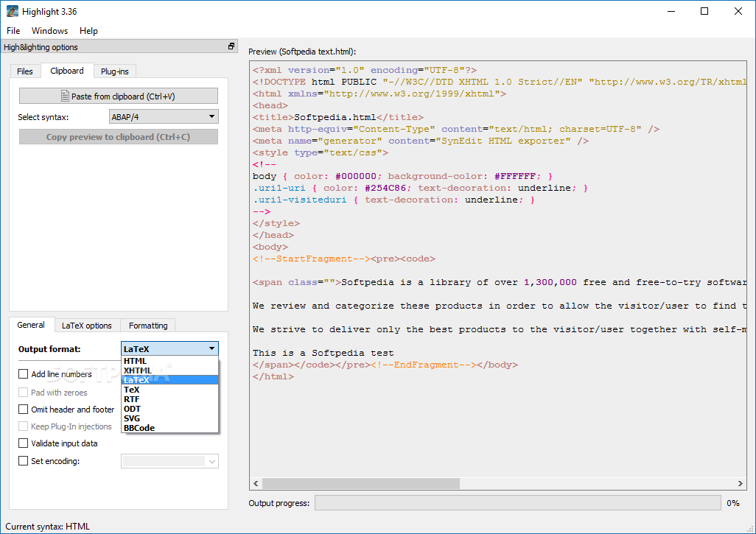Viewport: 756px width, 534px height.
Task: Select SVG output format
Action: click(169, 418)
